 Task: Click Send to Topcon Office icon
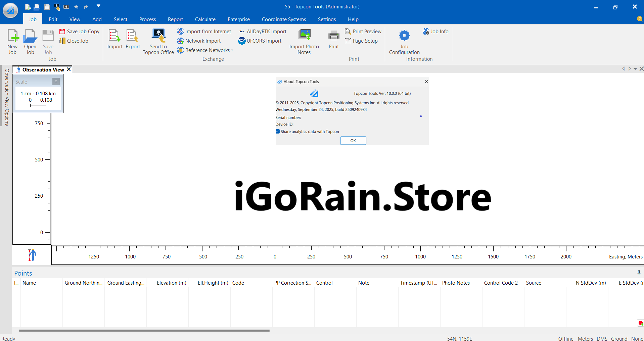pyautogui.click(x=158, y=36)
